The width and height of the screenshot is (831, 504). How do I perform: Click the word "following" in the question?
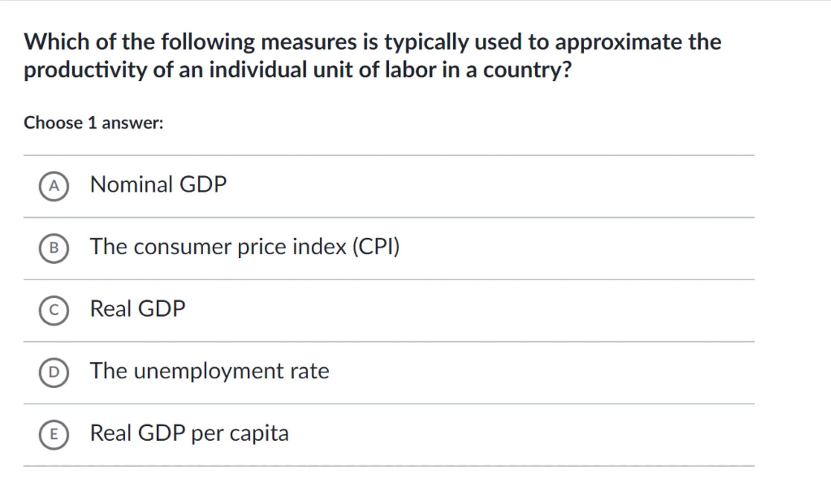point(208,42)
